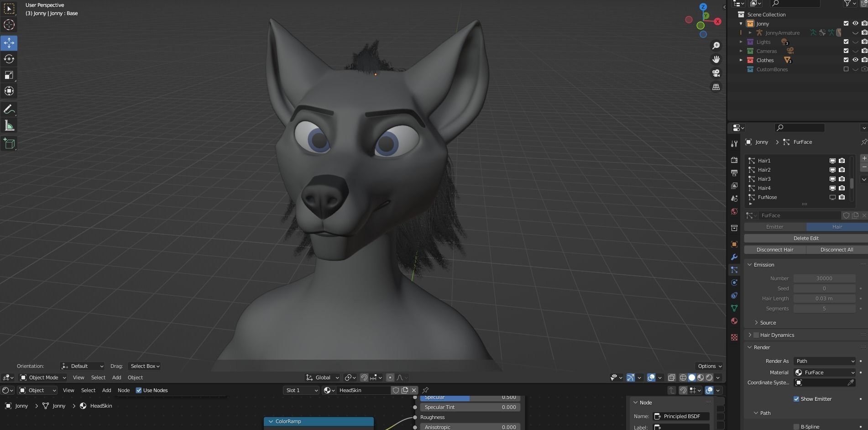
Task: Toggle the camera view icon
Action: click(x=716, y=73)
